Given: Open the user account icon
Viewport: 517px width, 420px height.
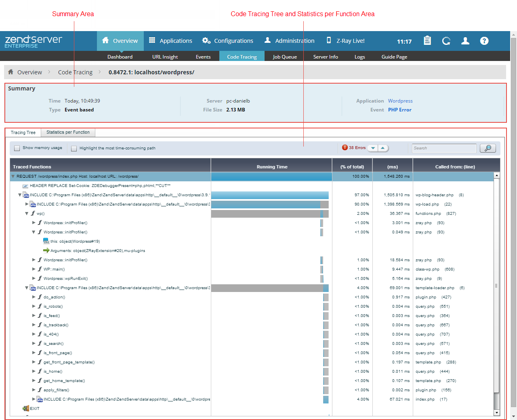Looking at the screenshot, I should pos(465,41).
